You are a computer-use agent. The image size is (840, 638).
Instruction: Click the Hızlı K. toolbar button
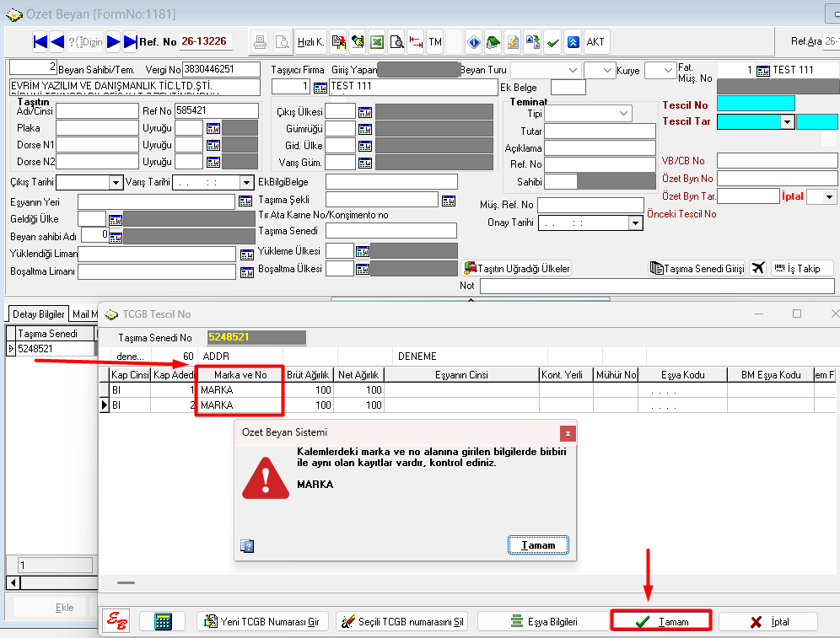[310, 42]
